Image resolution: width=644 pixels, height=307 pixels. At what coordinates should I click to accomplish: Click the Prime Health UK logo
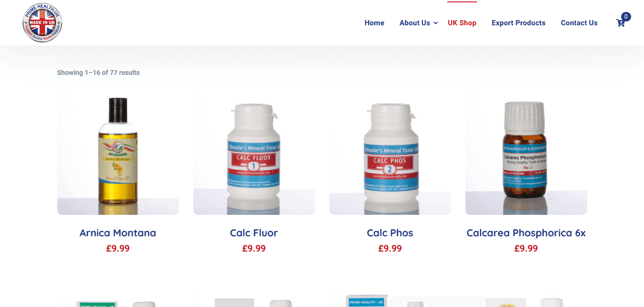point(42,22)
